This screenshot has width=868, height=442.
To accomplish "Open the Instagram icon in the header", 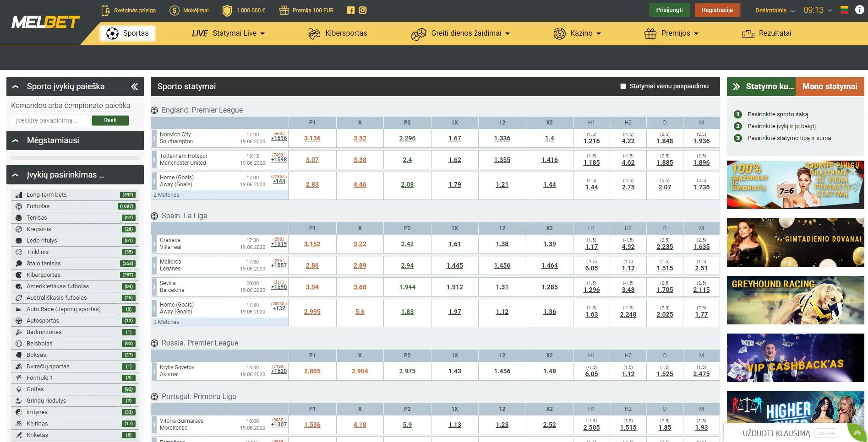I will point(362,10).
